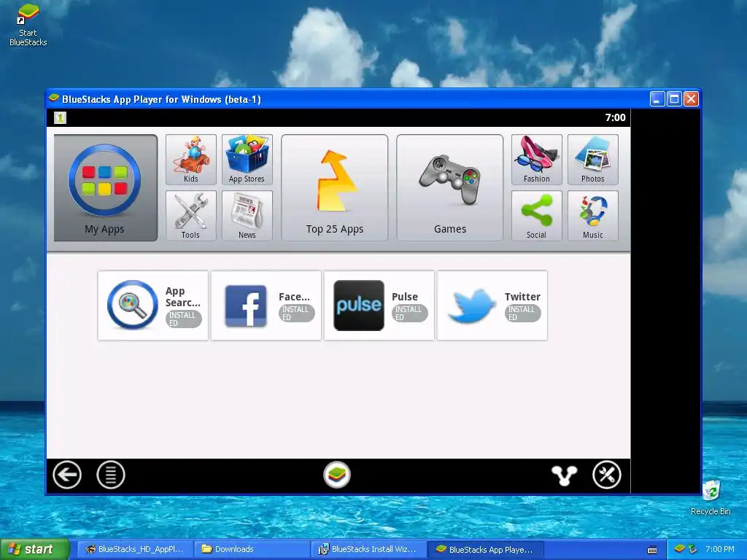The width and height of the screenshot is (747, 560).
Task: Click the BlueStacks window title bar icon
Action: pyautogui.click(x=54, y=98)
